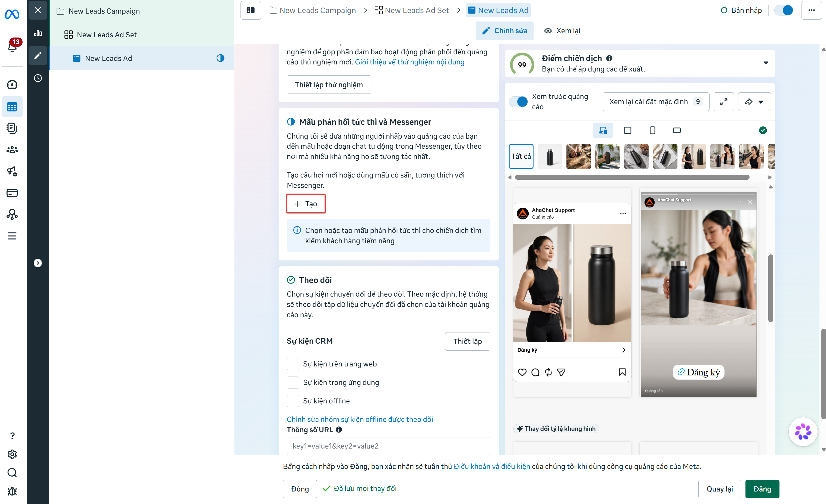
Task: Click Thiết lập button for Sự kiện CRM
Action: (x=467, y=341)
